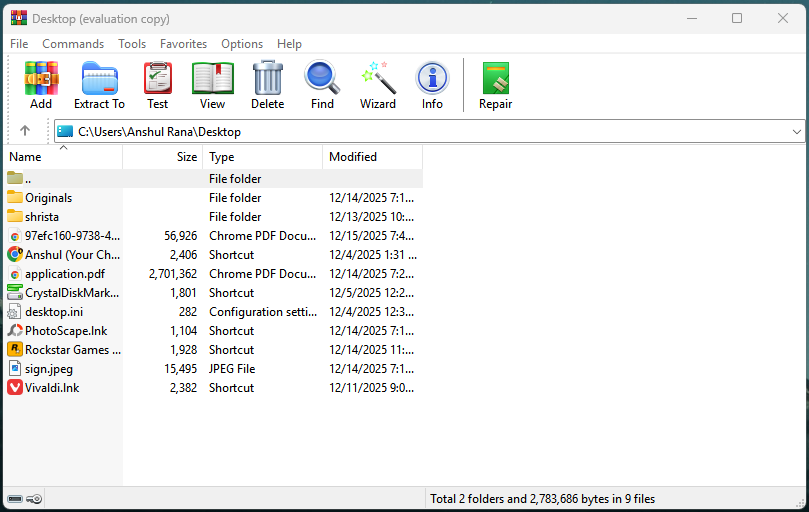
Task: Click the Delete trash can icon
Action: tap(268, 78)
